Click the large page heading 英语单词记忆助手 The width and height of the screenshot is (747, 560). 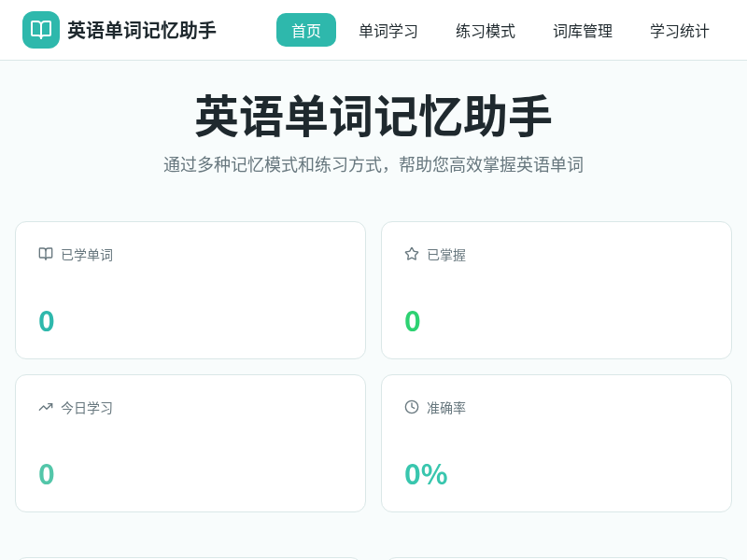click(373, 117)
